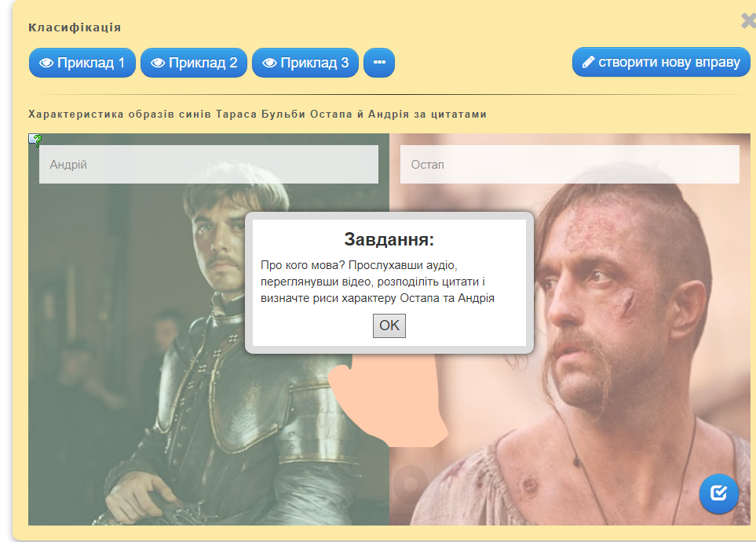Image resolution: width=756 pixels, height=542 pixels.
Task: Select the Андрій category header
Action: [208, 164]
